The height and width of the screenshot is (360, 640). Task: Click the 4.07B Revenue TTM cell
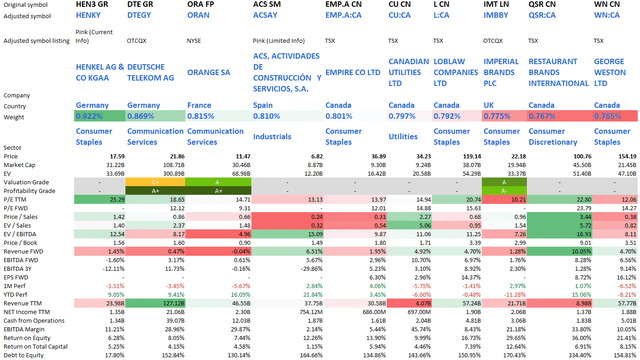click(410, 303)
